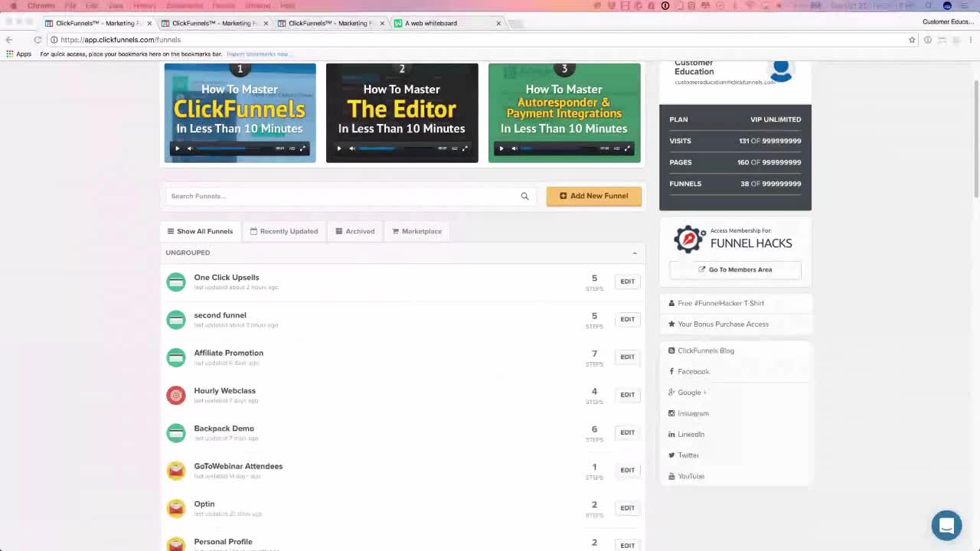Image resolution: width=980 pixels, height=551 pixels.
Task: Select Show All Funnels tab
Action: coord(201,231)
